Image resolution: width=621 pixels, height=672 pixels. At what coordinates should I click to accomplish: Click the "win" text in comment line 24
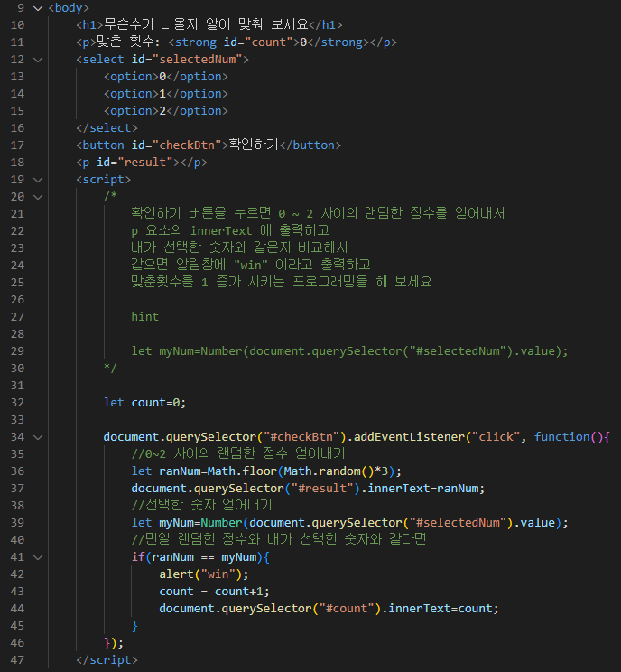251,265
